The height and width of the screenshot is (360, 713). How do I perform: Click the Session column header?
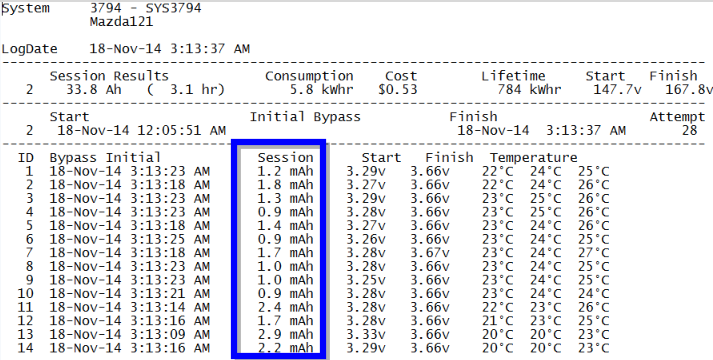285,158
